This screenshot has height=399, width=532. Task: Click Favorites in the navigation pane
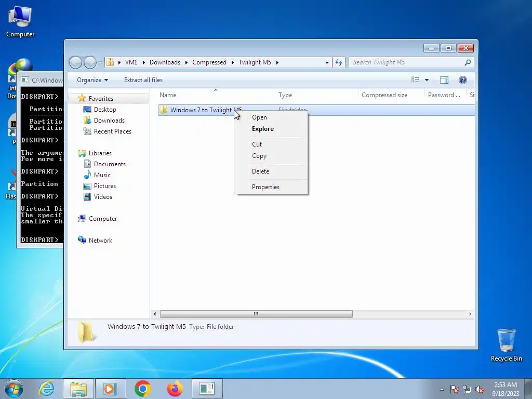101,98
